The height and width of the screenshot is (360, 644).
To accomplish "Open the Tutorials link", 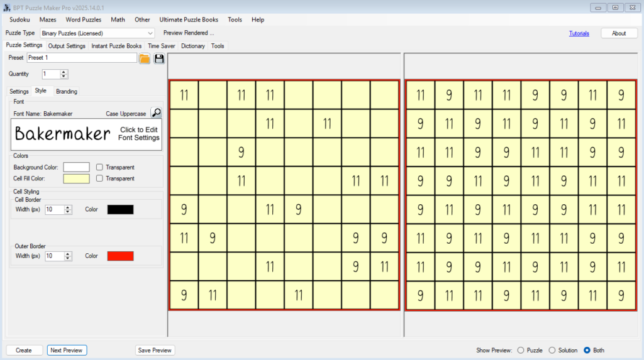I will [x=579, y=33].
